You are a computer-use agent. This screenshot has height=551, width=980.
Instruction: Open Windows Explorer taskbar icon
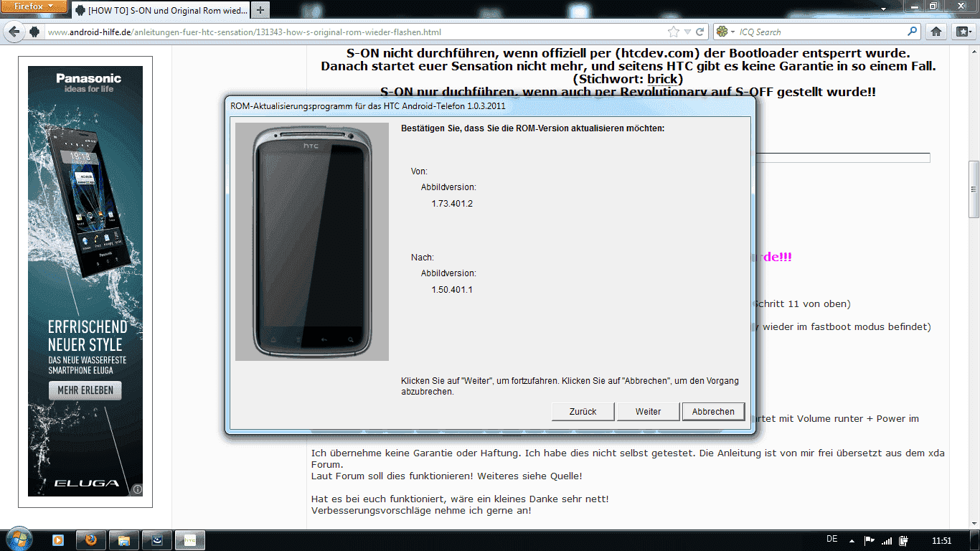click(123, 540)
